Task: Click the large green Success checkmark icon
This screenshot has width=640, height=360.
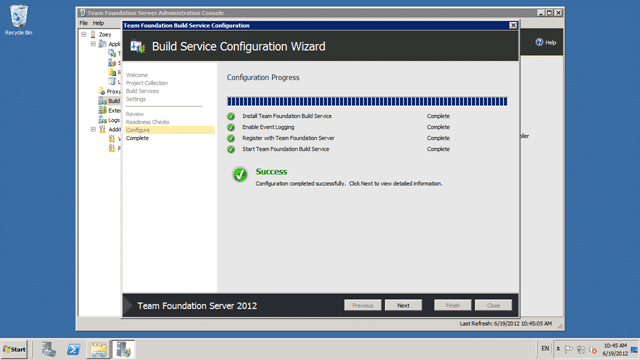Action: point(240,175)
